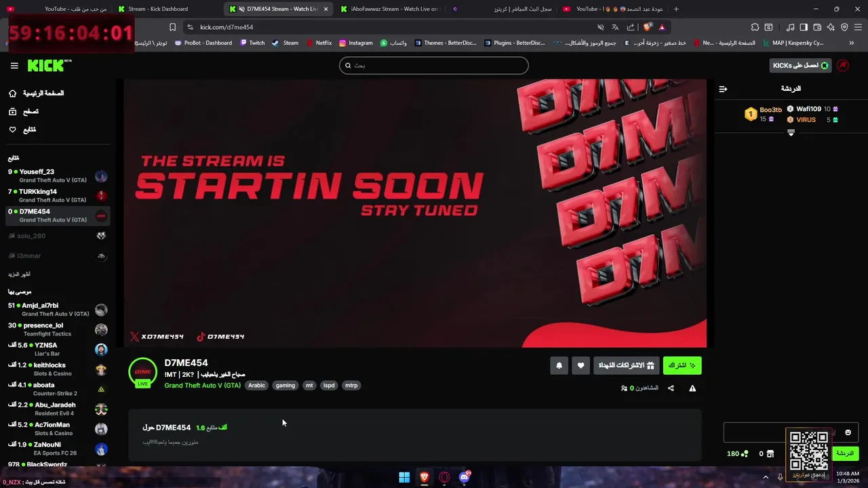This screenshot has width=868, height=488.
Task: Expand show more (أظهر المزيد) in the sidebar
Action: click(x=20, y=274)
